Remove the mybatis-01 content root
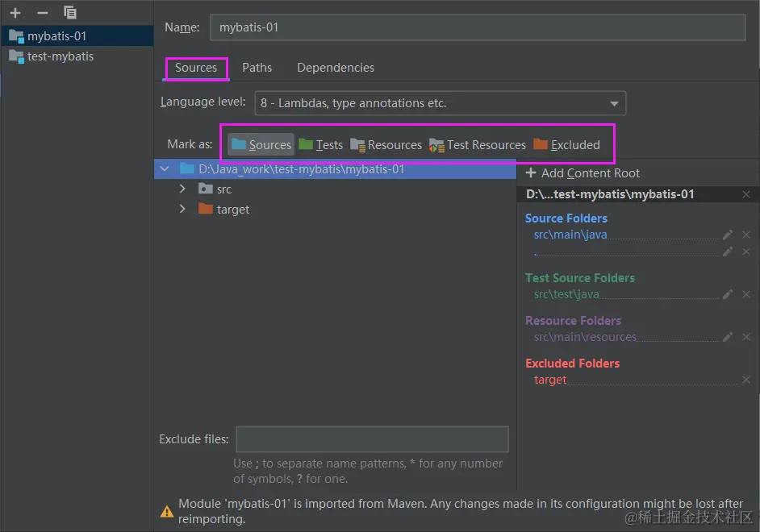Viewport: 760px width, 532px height. click(x=746, y=194)
